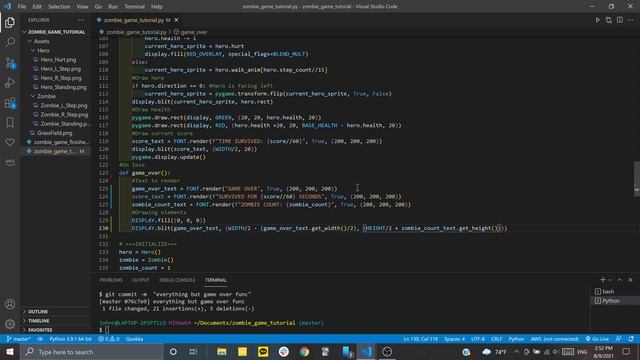Select Python 3.9.1 64-bit interpreter
The height and width of the screenshot is (360, 640).
click(70, 339)
